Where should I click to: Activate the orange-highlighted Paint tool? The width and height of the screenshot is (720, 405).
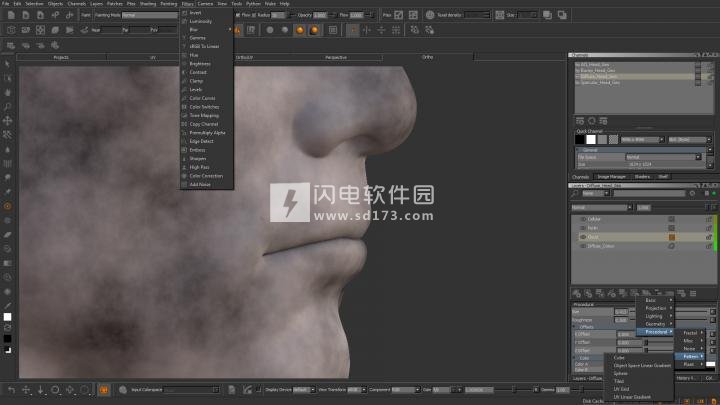7,206
